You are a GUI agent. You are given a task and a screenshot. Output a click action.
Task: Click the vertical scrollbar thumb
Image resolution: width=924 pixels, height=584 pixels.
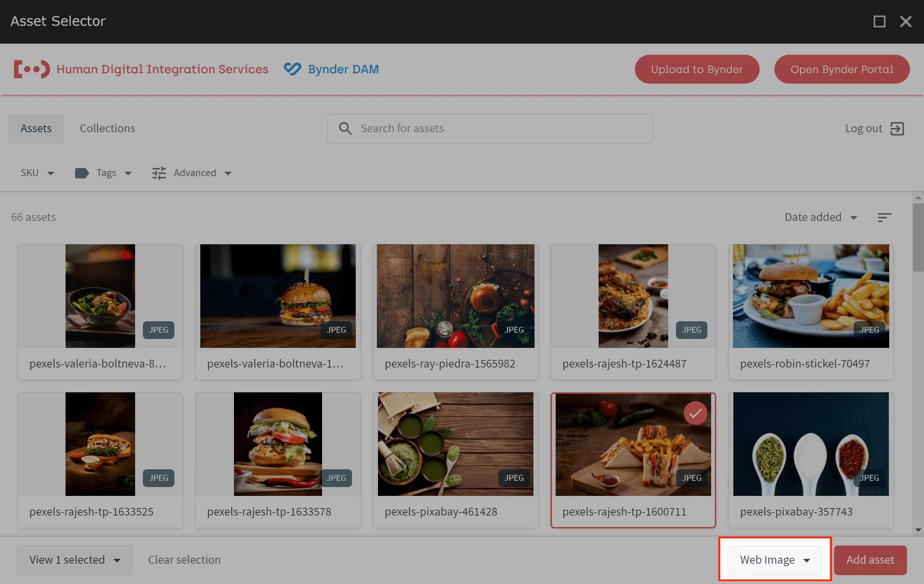click(x=918, y=238)
